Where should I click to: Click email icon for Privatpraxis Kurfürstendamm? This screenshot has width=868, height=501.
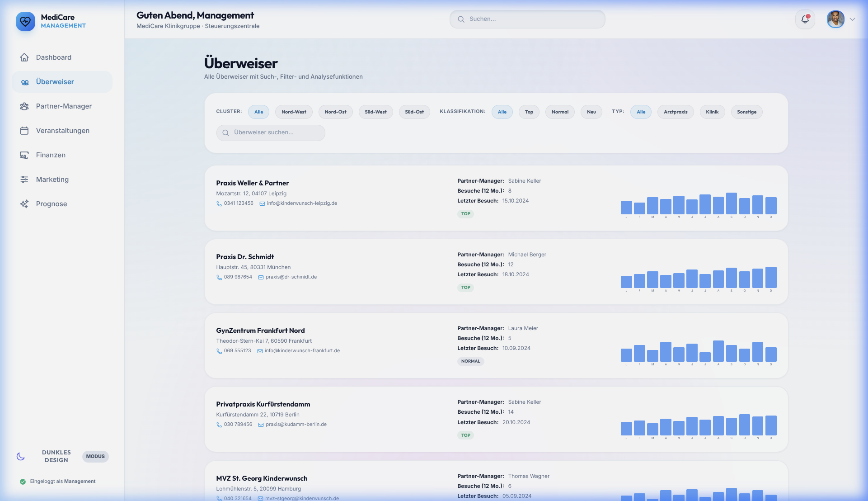[x=261, y=425]
